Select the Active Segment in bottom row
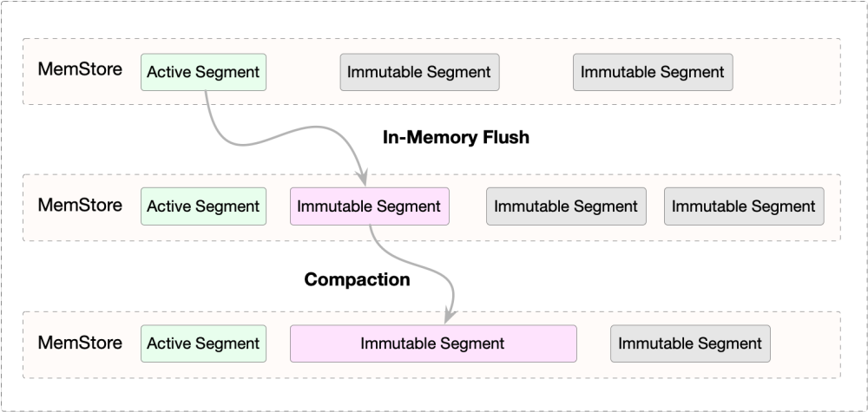The image size is (868, 412). pyautogui.click(x=203, y=343)
